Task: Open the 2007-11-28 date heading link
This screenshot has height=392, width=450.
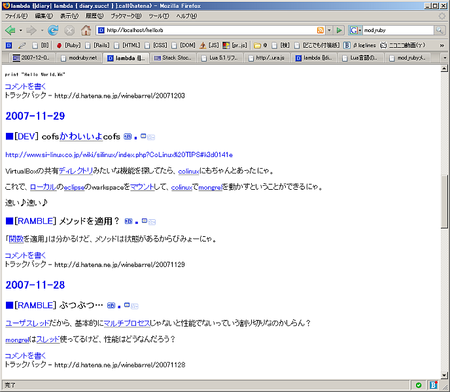Action: tap(35, 285)
